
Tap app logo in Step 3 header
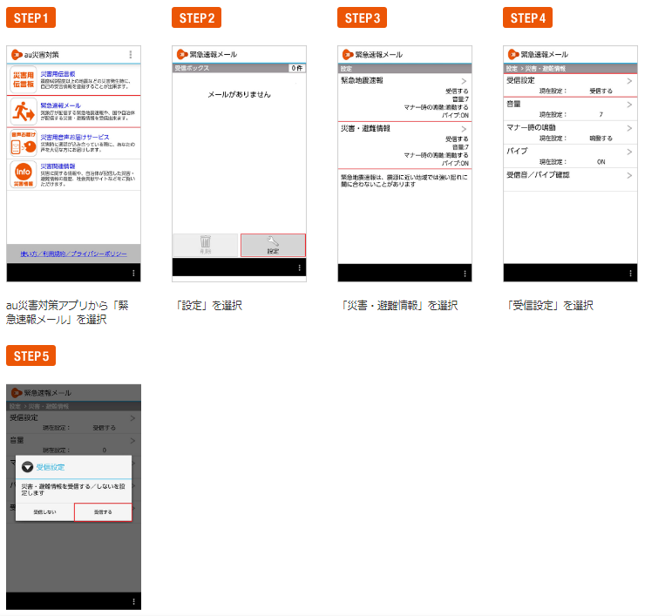[x=348, y=54]
